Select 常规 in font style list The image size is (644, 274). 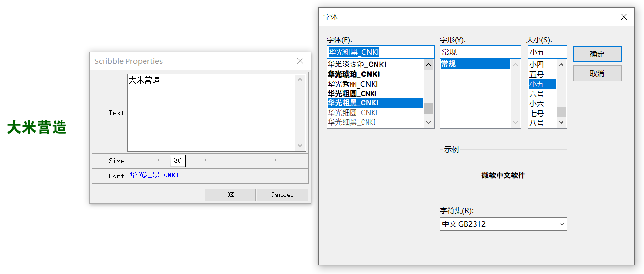pos(475,64)
